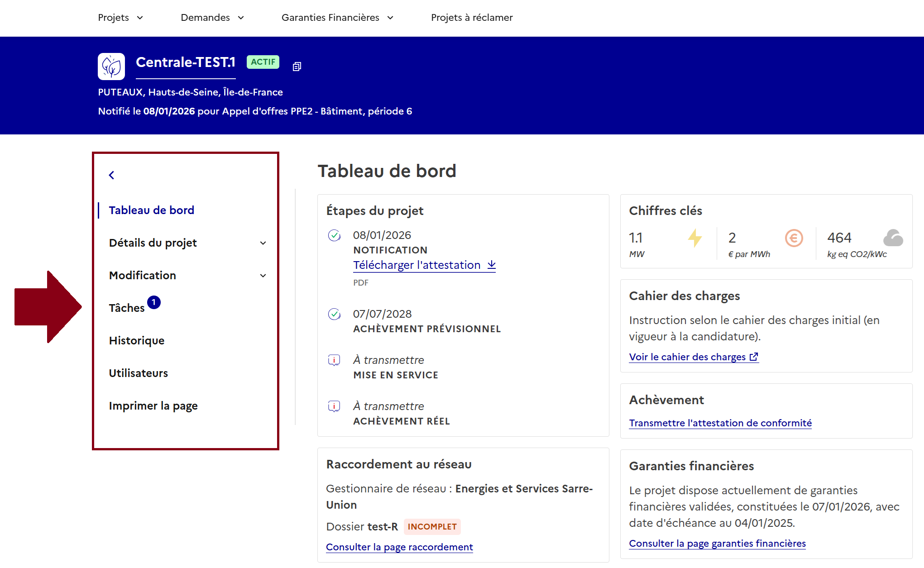This screenshot has width=924, height=568.
Task: Click the Notification step checkmark icon
Action: coord(334,235)
